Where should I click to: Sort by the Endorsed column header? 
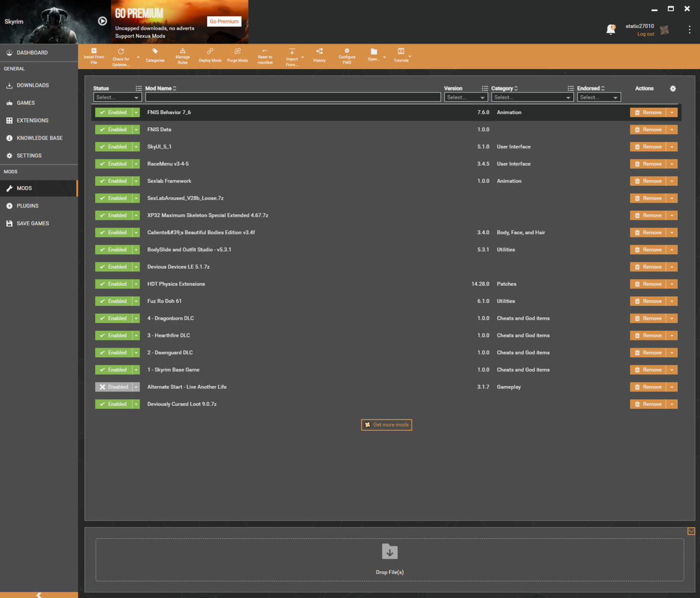click(591, 89)
